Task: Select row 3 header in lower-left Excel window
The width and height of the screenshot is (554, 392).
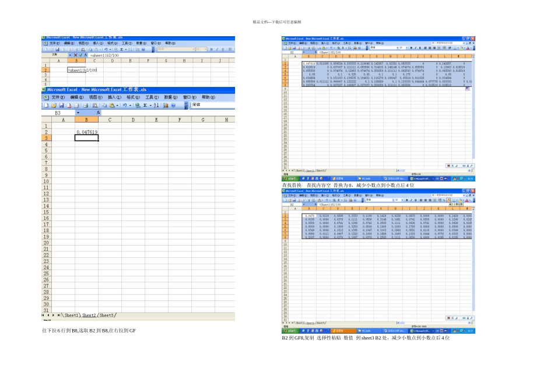Action: click(x=46, y=138)
